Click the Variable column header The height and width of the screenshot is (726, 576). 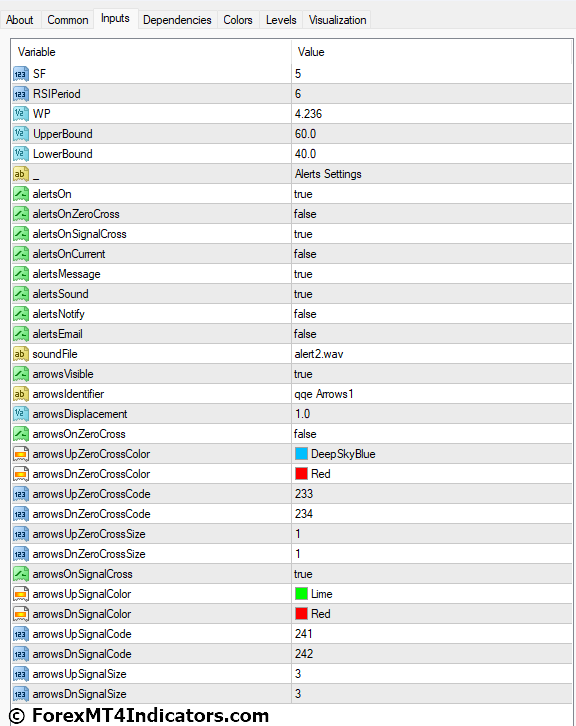(x=37, y=52)
